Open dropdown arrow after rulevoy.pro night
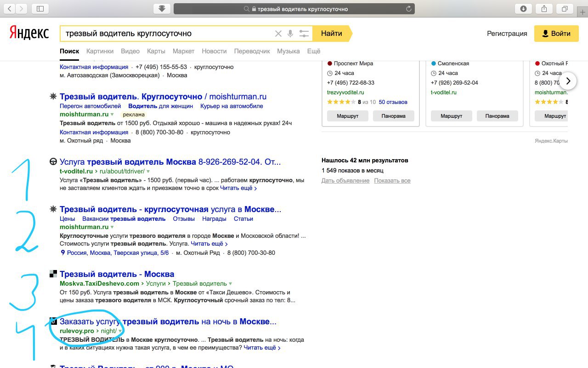 tap(120, 331)
